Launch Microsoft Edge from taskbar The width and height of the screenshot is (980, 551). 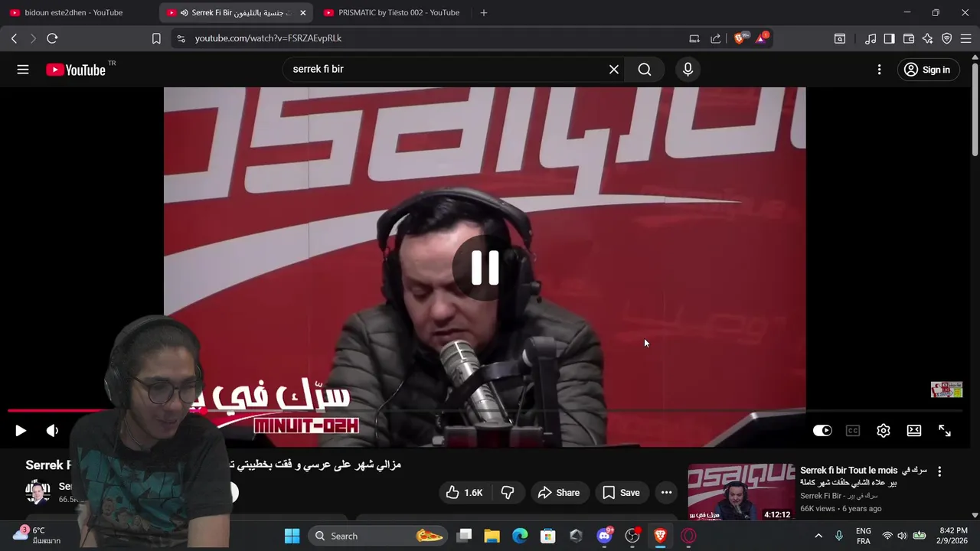(520, 536)
